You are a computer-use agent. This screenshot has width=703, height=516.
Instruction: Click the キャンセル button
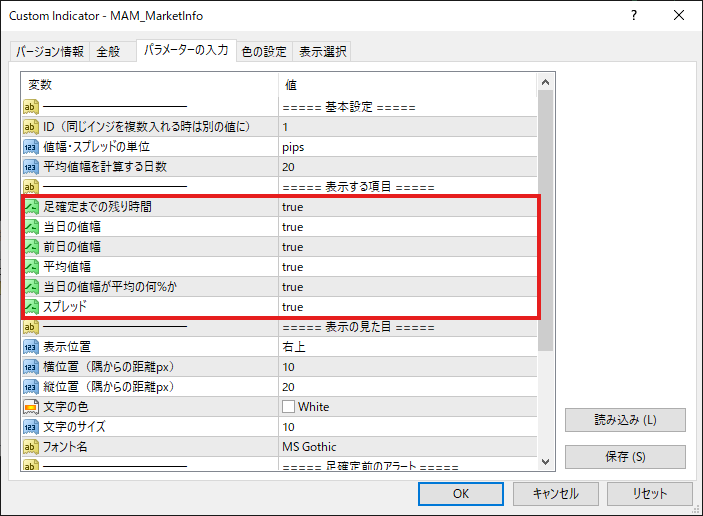pos(555,494)
